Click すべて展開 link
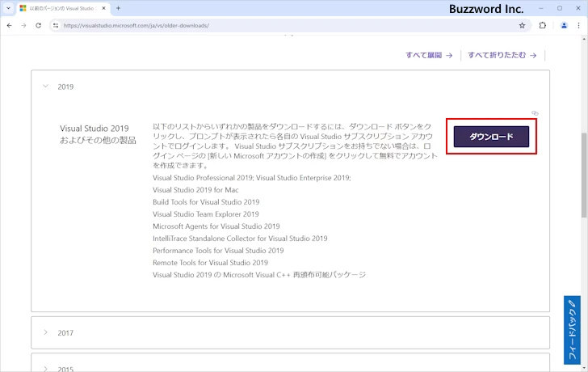The width and height of the screenshot is (588, 372). coord(429,55)
